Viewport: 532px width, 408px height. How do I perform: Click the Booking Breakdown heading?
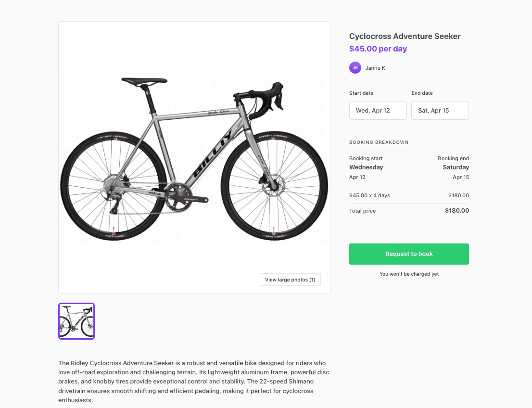[379, 142]
